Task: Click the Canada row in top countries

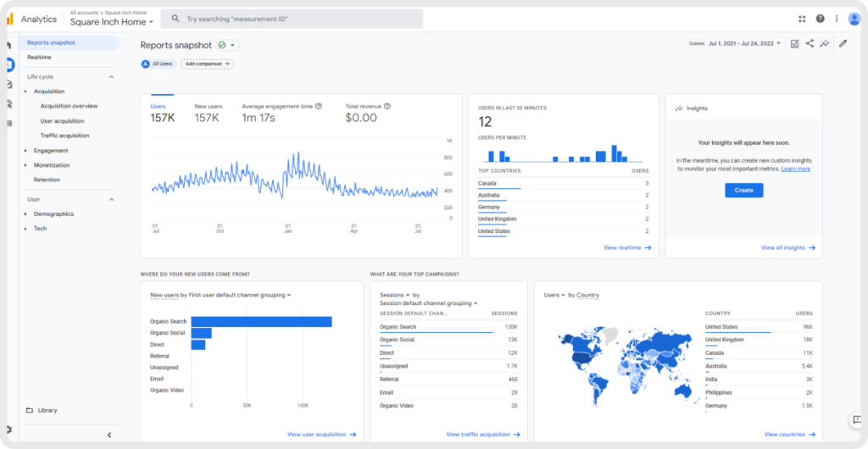Action: tap(564, 184)
